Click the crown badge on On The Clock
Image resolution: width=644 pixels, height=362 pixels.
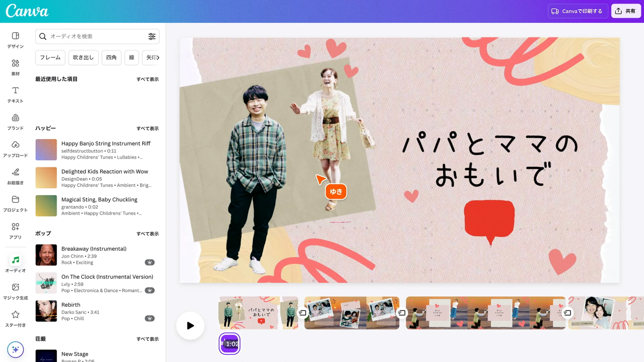coord(150,290)
